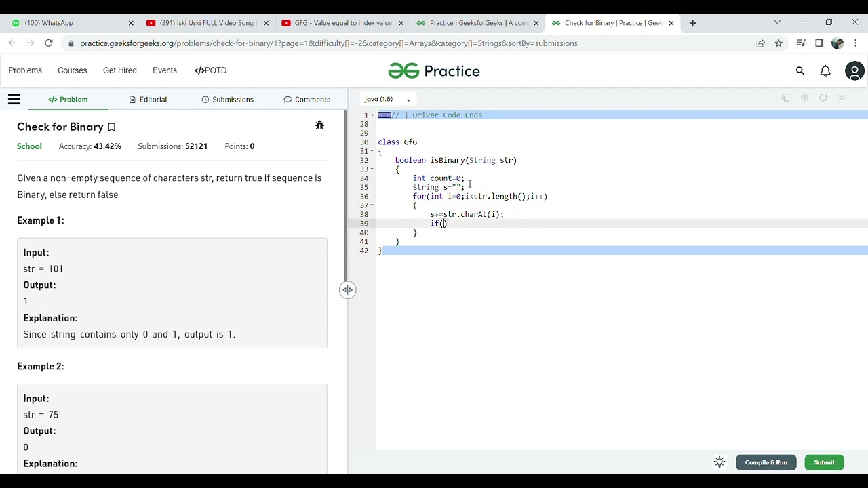Viewport: 868px width, 488px height.
Task: Collapse the for loop block at line 37
Action: [372, 205]
